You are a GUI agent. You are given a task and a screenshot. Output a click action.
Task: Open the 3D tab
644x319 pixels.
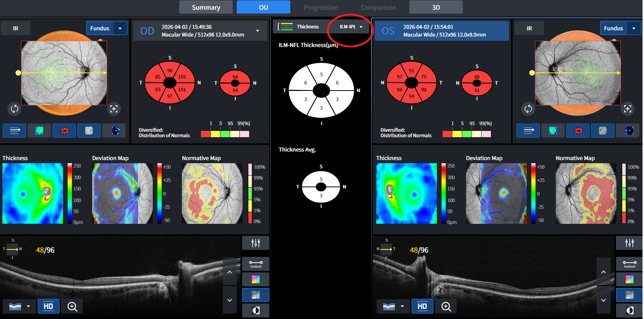pos(436,7)
